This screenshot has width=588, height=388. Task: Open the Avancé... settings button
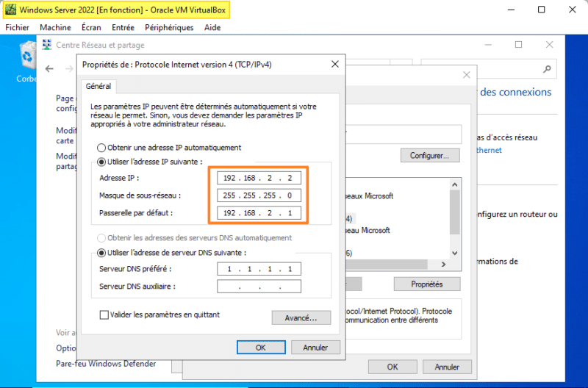[301, 318]
